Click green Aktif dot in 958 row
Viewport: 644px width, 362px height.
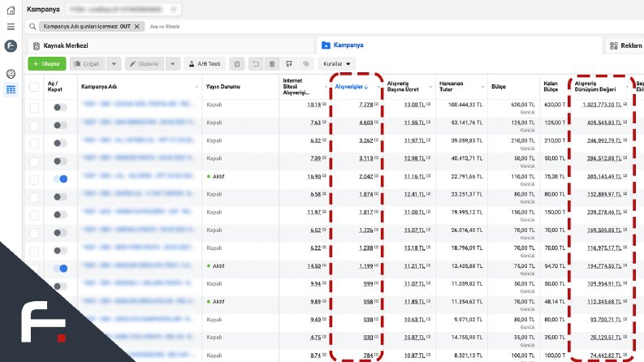point(209,302)
